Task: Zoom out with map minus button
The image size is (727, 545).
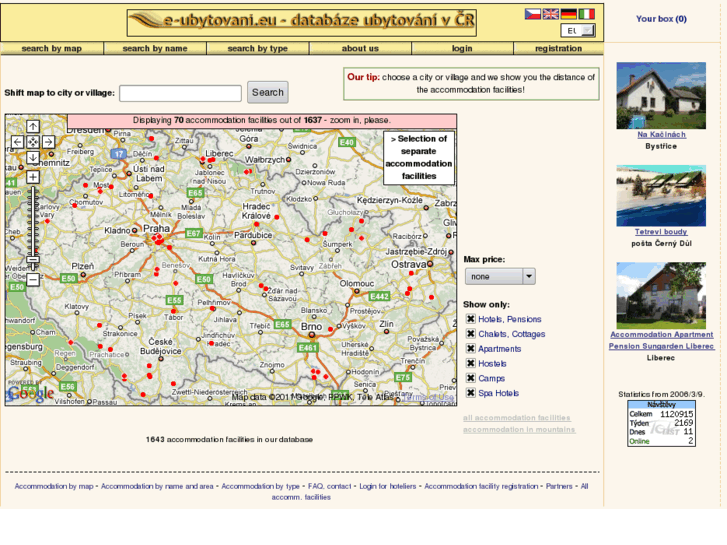Action: [x=33, y=280]
